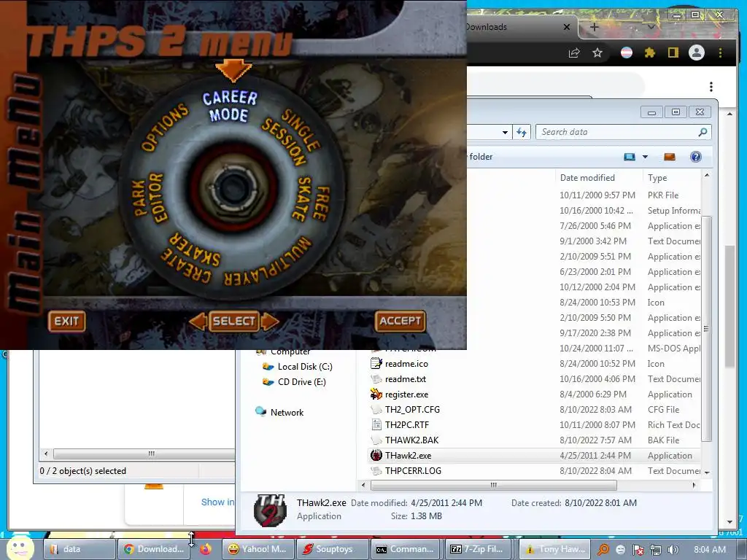Image resolution: width=747 pixels, height=560 pixels.
Task: Switch to Souptoys in the taskbar
Action: pyautogui.click(x=333, y=549)
